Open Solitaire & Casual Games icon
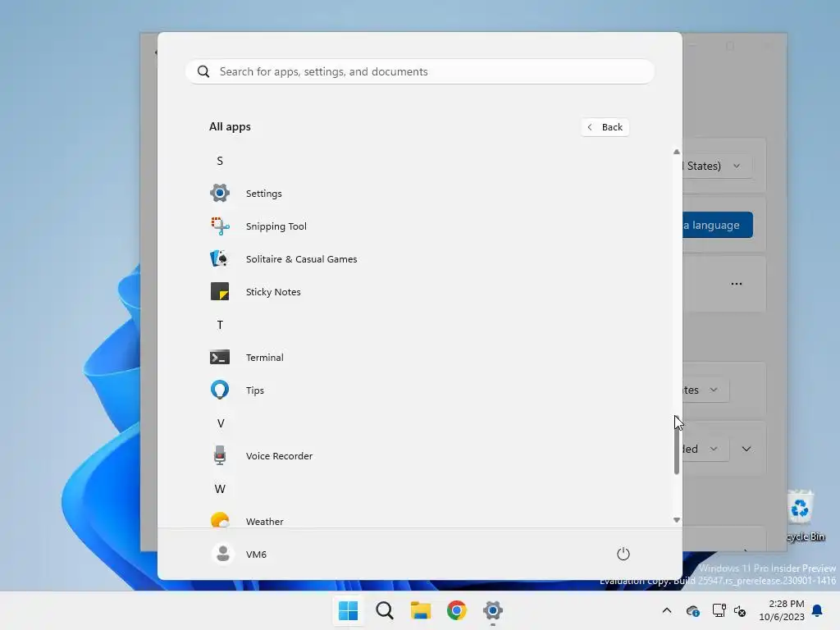Screen dimensions: 840x630 pos(220,258)
